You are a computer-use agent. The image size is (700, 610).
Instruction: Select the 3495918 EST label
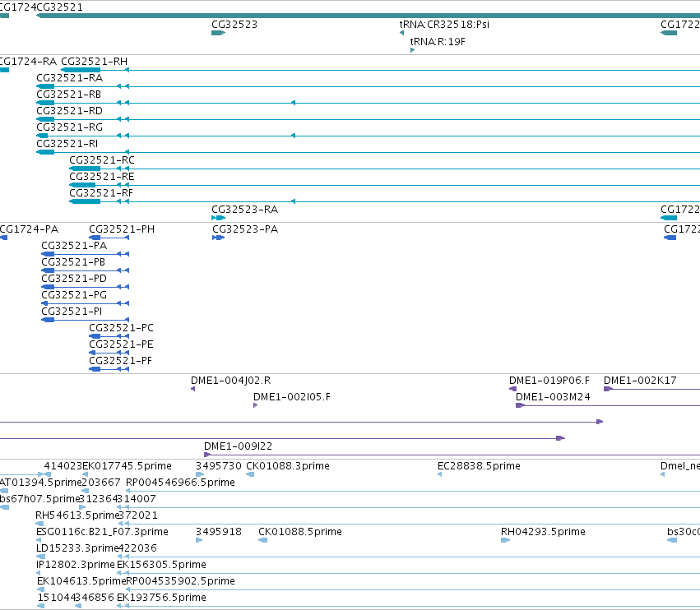(x=219, y=532)
